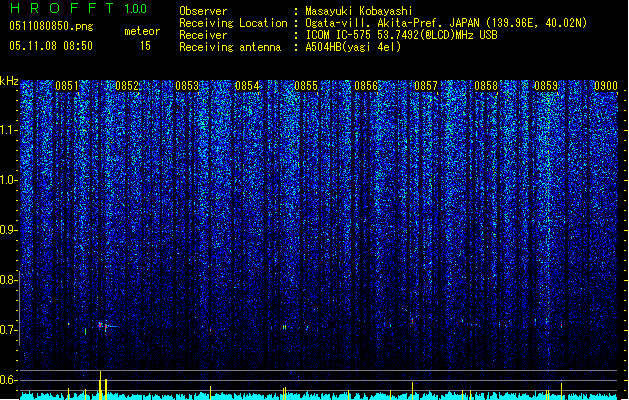Click the bright meteor echo near 0852

(105, 326)
